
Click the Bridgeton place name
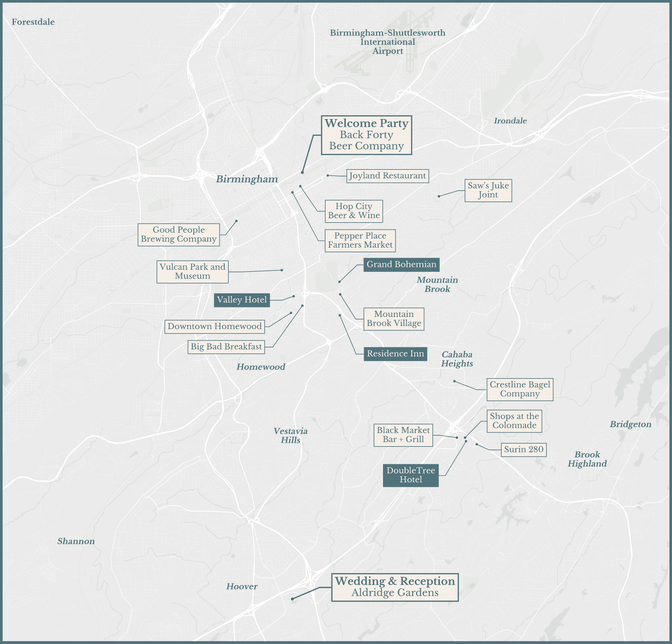click(x=631, y=424)
